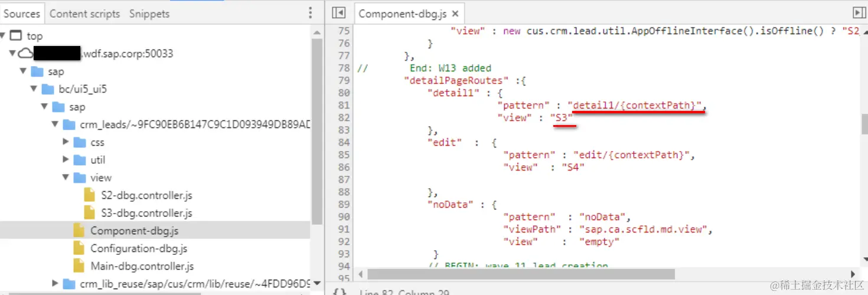Switch to Snippets tab
Image resolution: width=868 pixels, height=295 pixels.
149,14
